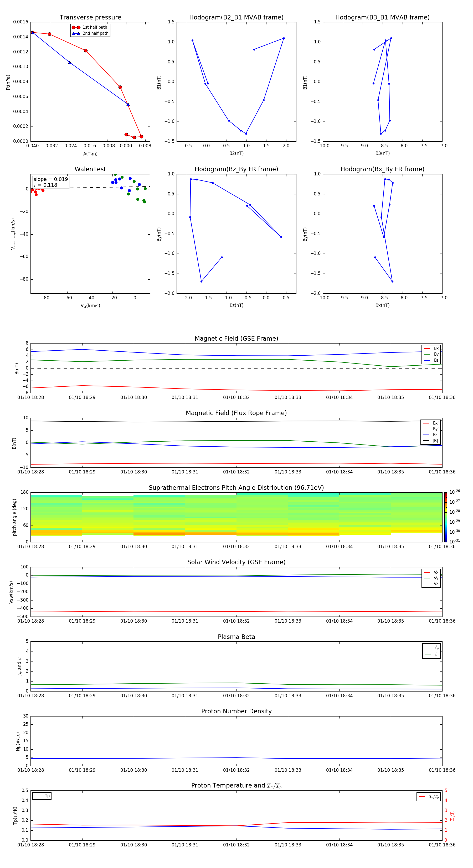Click the '2nd half path' legend entry
Screen dimensions: 473x868
click(x=90, y=33)
